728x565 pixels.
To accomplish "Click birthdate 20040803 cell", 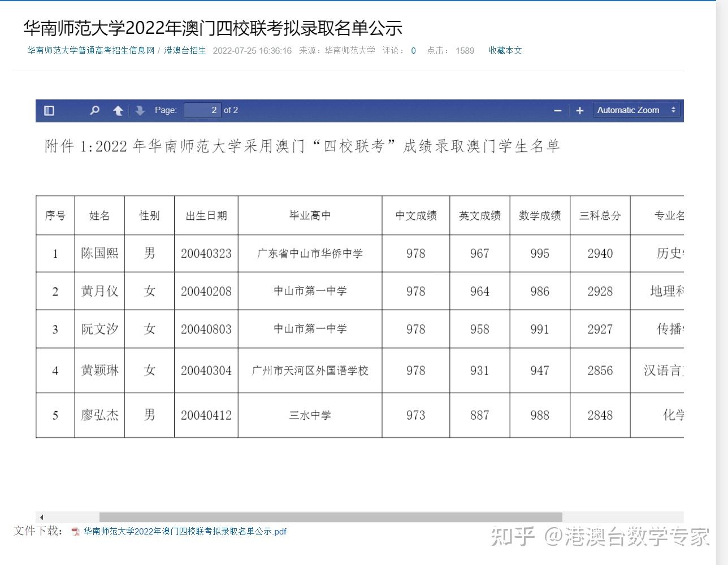I will point(206,329).
